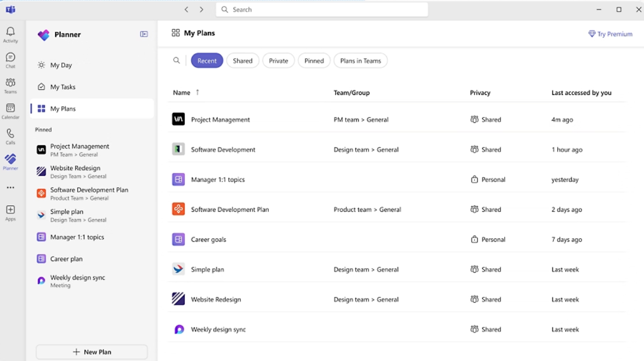Select the Plans in Teams filter
644x361 pixels.
coord(360,60)
